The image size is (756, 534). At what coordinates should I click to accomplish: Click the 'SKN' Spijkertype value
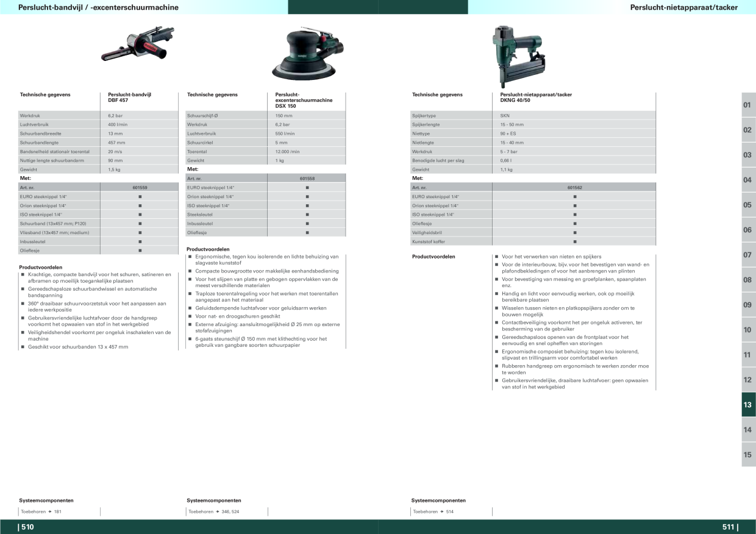pyautogui.click(x=505, y=116)
